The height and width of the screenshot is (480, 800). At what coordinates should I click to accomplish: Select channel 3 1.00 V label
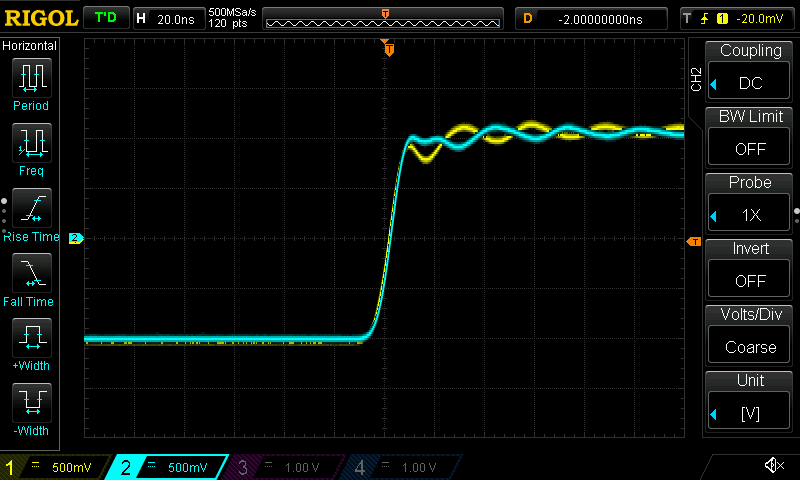pyautogui.click(x=285, y=467)
